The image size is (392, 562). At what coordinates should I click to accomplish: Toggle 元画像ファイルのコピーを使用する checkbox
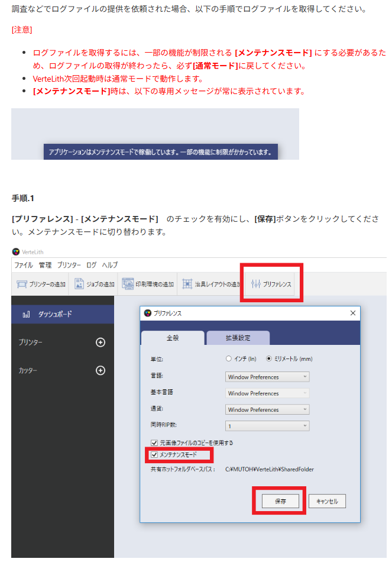point(154,443)
